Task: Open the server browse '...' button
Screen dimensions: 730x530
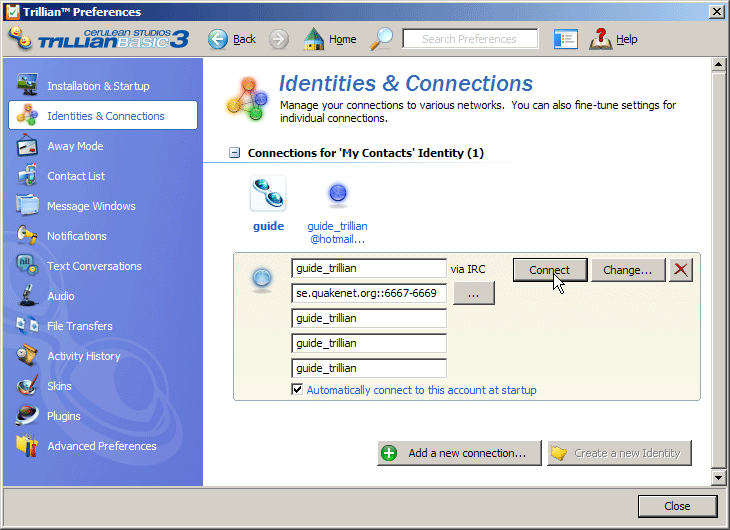Action: tap(473, 293)
